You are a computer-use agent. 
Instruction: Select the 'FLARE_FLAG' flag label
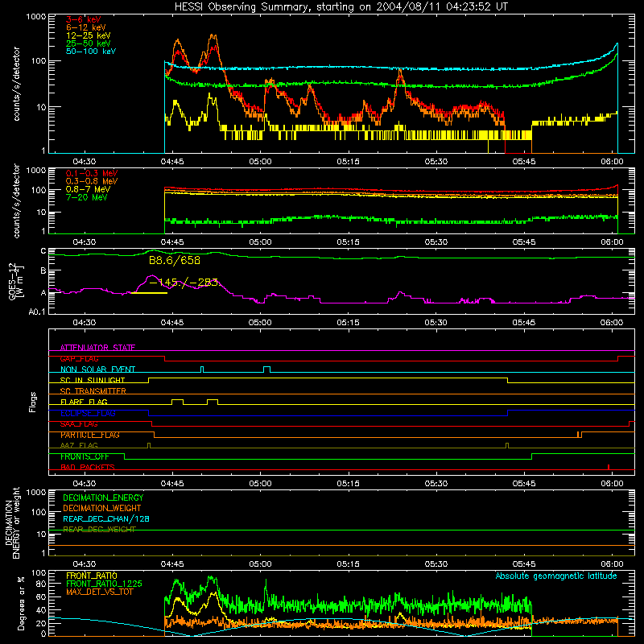tap(84, 402)
